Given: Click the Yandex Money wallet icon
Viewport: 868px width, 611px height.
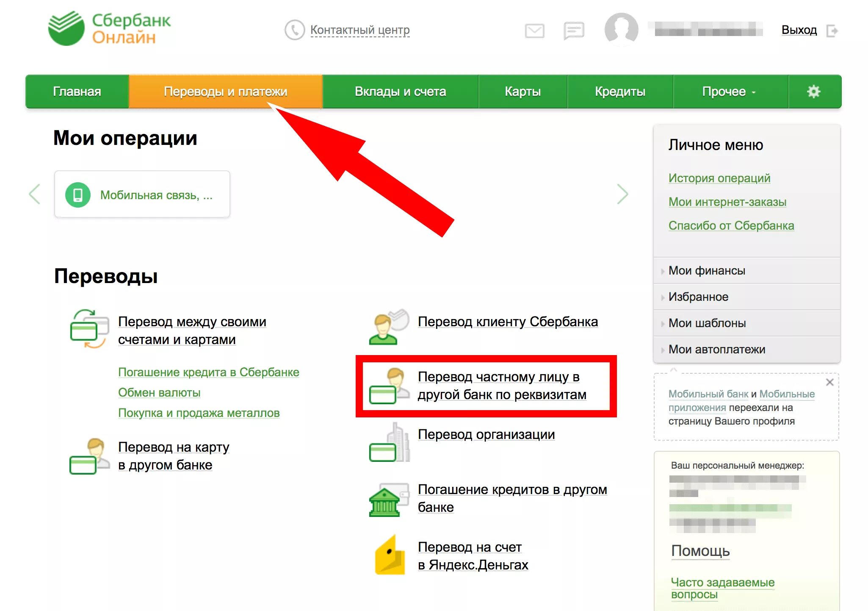Looking at the screenshot, I should [x=390, y=555].
